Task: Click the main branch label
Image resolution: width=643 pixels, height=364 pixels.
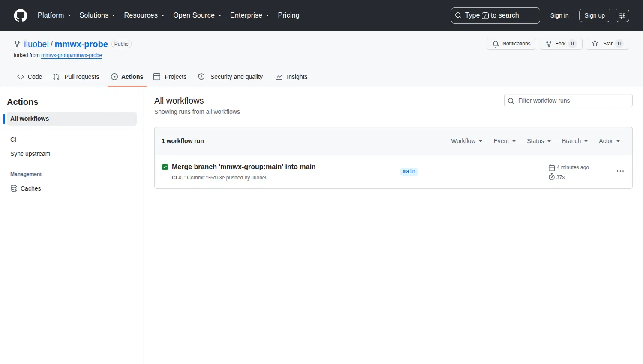Action: coord(409,171)
